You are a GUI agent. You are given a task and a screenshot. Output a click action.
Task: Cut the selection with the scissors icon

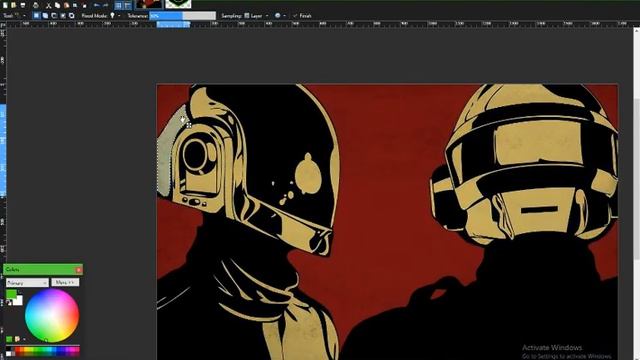pyautogui.click(x=49, y=5)
